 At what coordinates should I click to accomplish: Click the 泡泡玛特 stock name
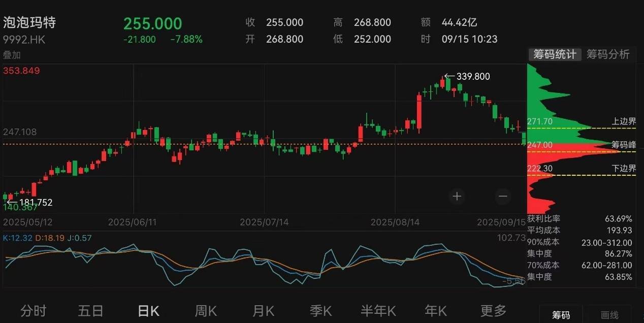tap(29, 23)
